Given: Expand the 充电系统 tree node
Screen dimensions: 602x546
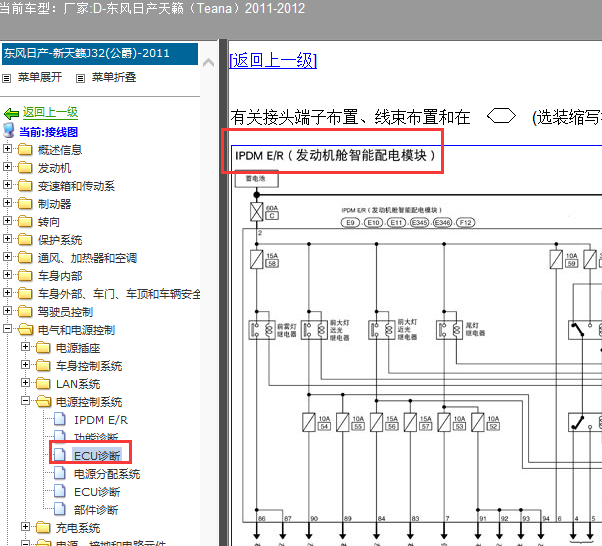Looking at the screenshot, I should 25,527.
